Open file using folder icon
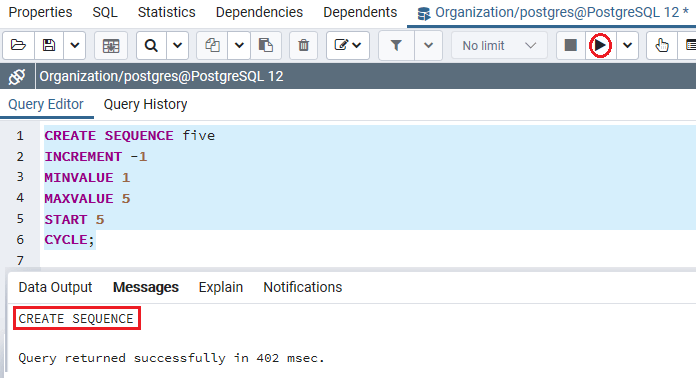 (18, 45)
